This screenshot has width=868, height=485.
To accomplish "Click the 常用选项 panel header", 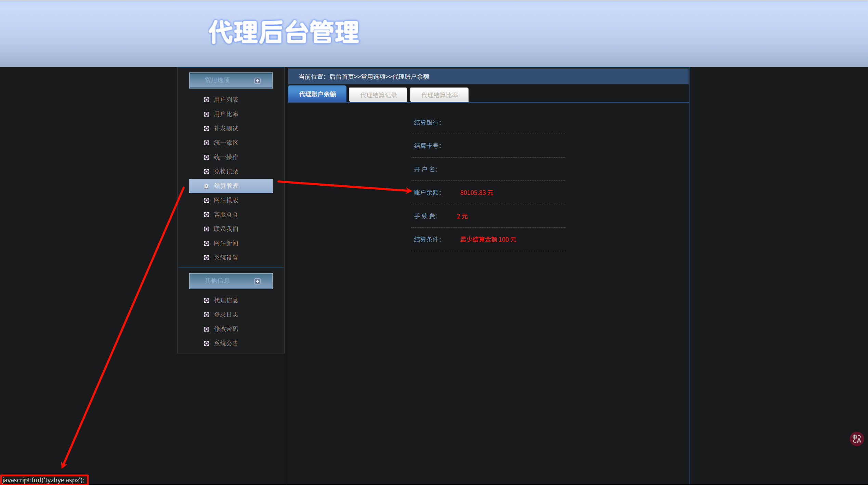I will (x=218, y=80).
